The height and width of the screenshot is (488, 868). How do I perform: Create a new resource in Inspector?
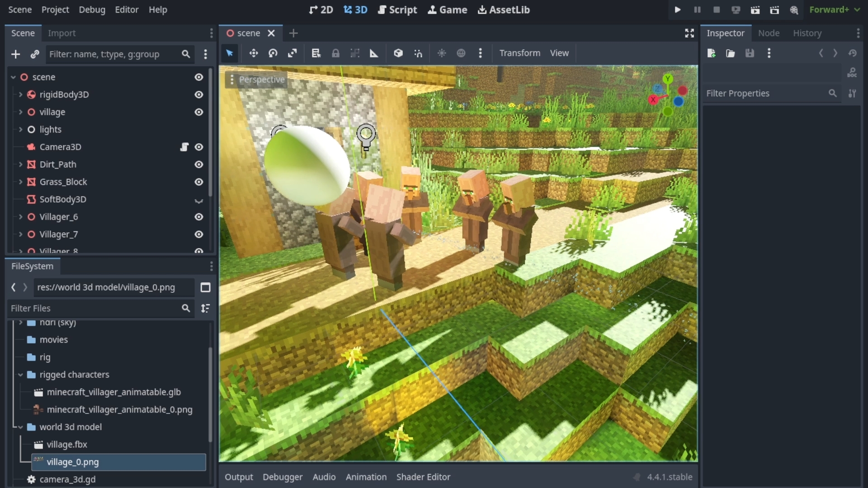click(711, 53)
